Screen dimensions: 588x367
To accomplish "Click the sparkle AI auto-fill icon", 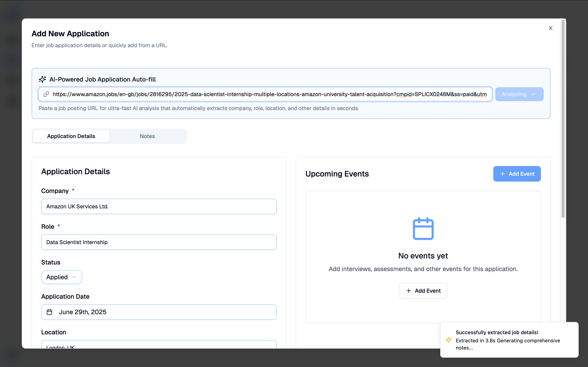I will pyautogui.click(x=42, y=79).
